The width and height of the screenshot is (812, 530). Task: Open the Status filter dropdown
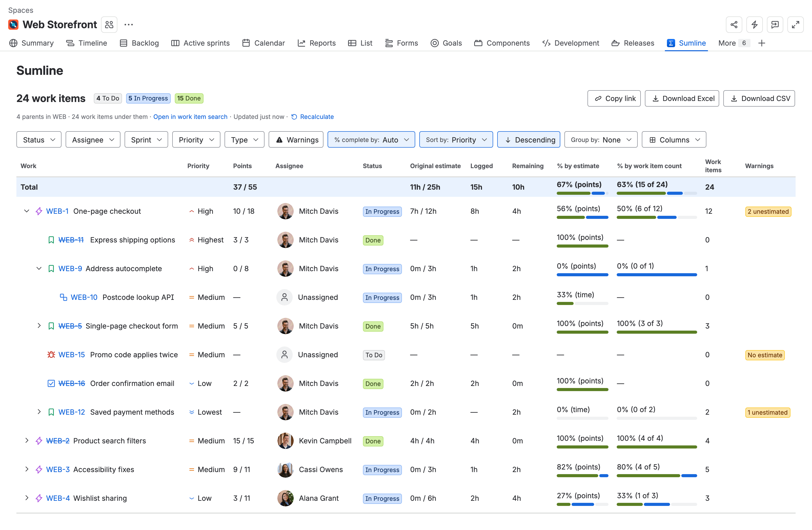tap(39, 139)
